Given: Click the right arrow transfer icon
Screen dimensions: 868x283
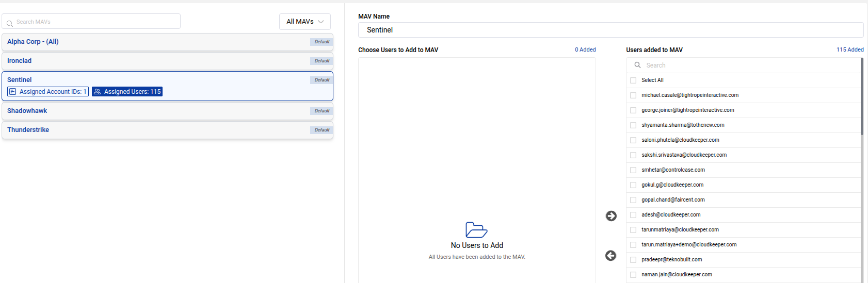Looking at the screenshot, I should pos(611,216).
